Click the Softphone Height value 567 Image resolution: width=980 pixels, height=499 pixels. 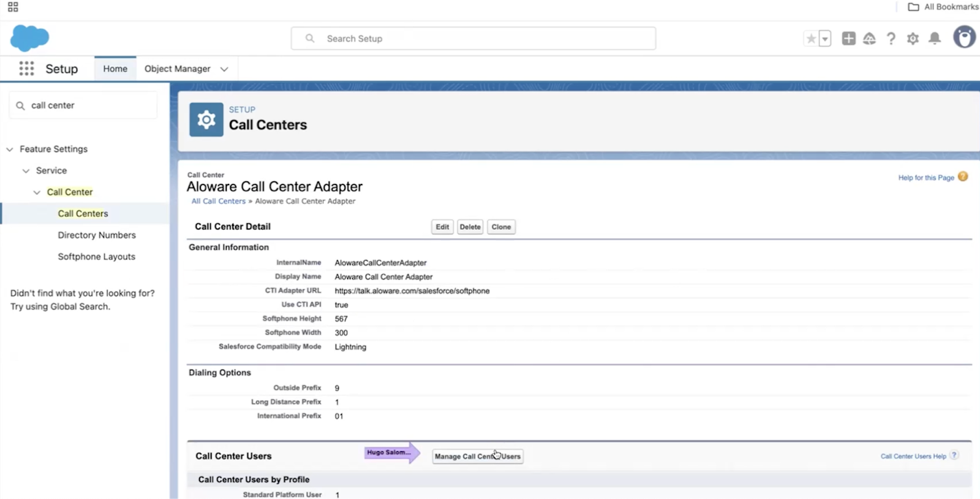pos(341,319)
